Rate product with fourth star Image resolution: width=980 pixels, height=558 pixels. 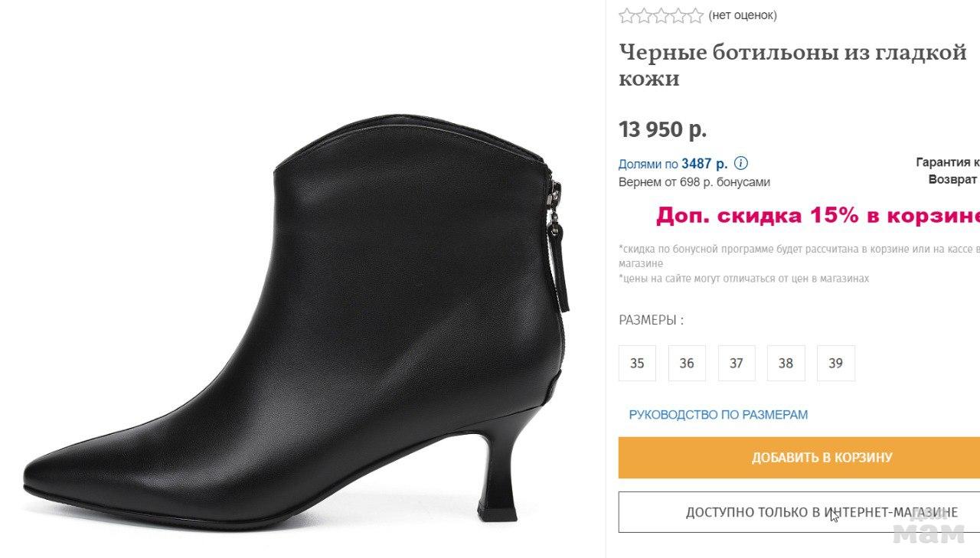(x=678, y=15)
